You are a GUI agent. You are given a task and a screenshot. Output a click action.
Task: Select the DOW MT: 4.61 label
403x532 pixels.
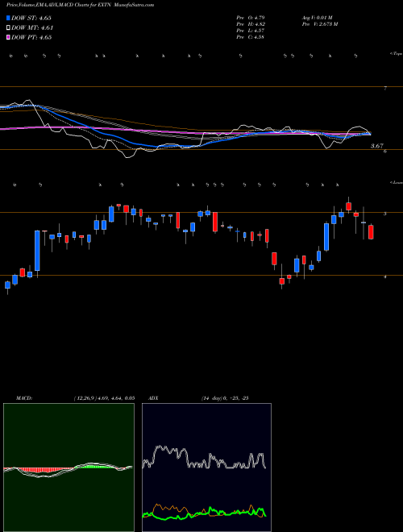[32, 28]
